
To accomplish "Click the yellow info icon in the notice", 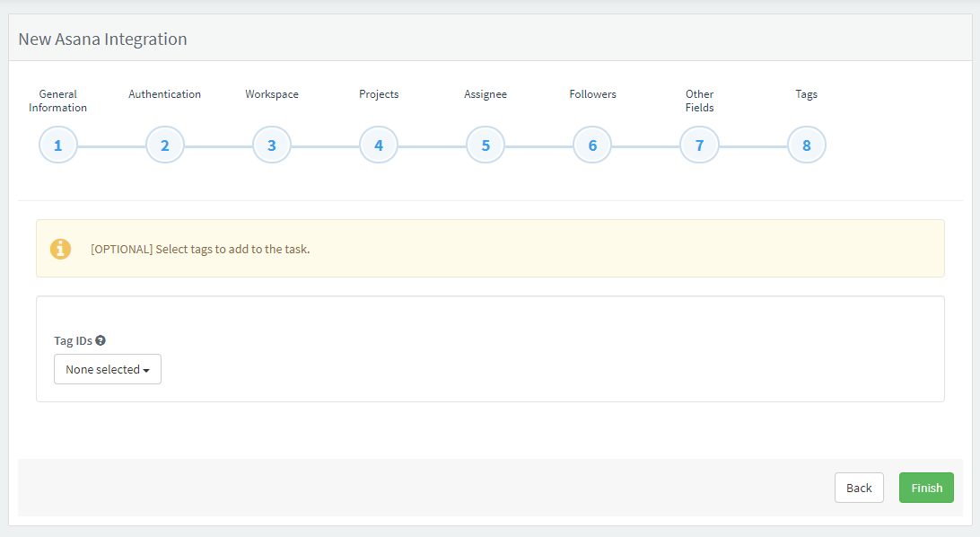I will 61,249.
